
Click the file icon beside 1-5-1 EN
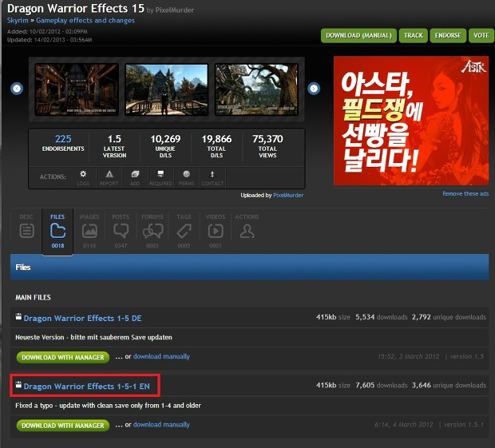pyautogui.click(x=18, y=385)
